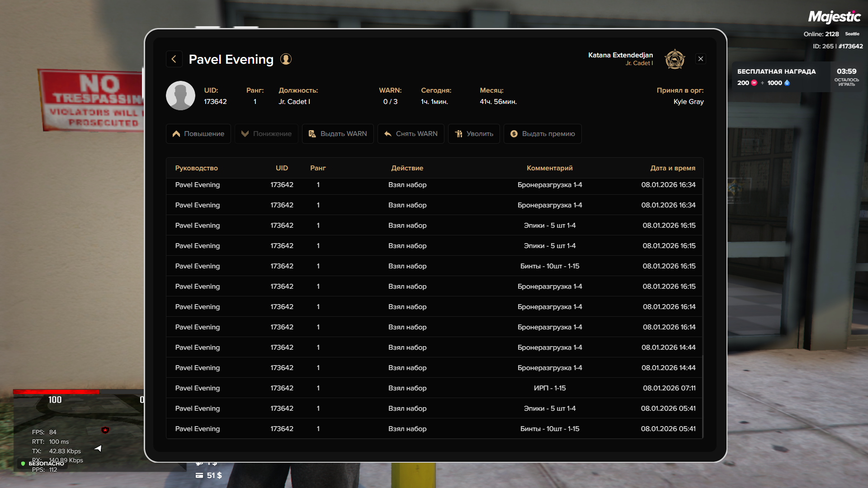
Task: Click Pavel Evening's avatar picture
Action: coord(180,96)
